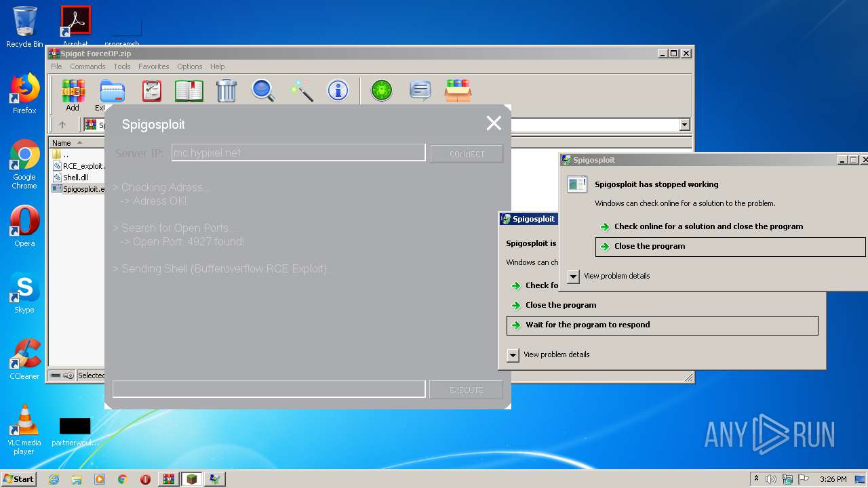
Task: Click the Action Center flag tray icon
Action: (x=804, y=479)
